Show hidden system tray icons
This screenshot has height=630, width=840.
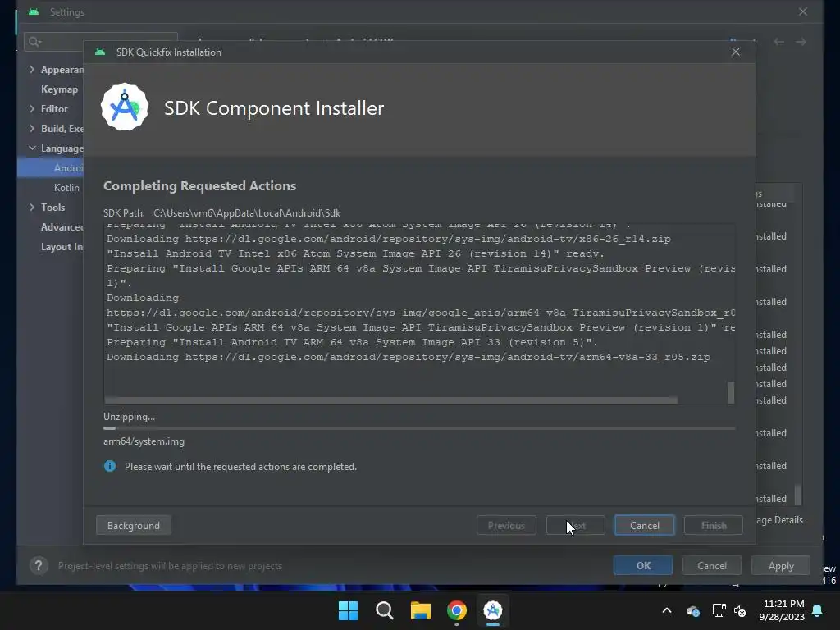(667, 610)
